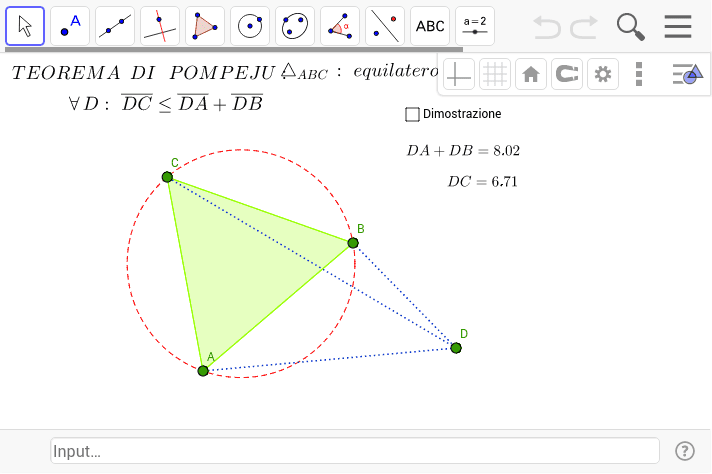This screenshot has width=712, height=474.
Task: Toggle the axes display button
Action: pyautogui.click(x=459, y=74)
